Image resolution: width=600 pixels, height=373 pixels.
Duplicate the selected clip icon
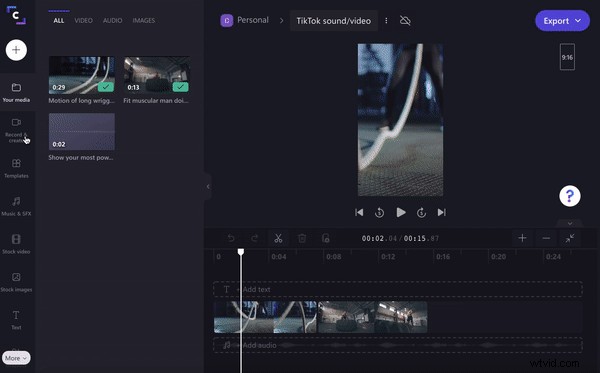pos(326,238)
